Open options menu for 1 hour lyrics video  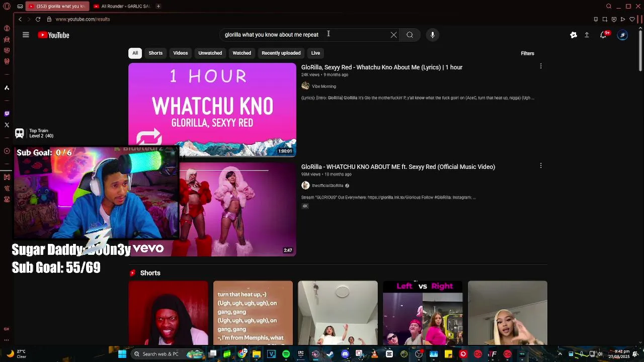541,66
